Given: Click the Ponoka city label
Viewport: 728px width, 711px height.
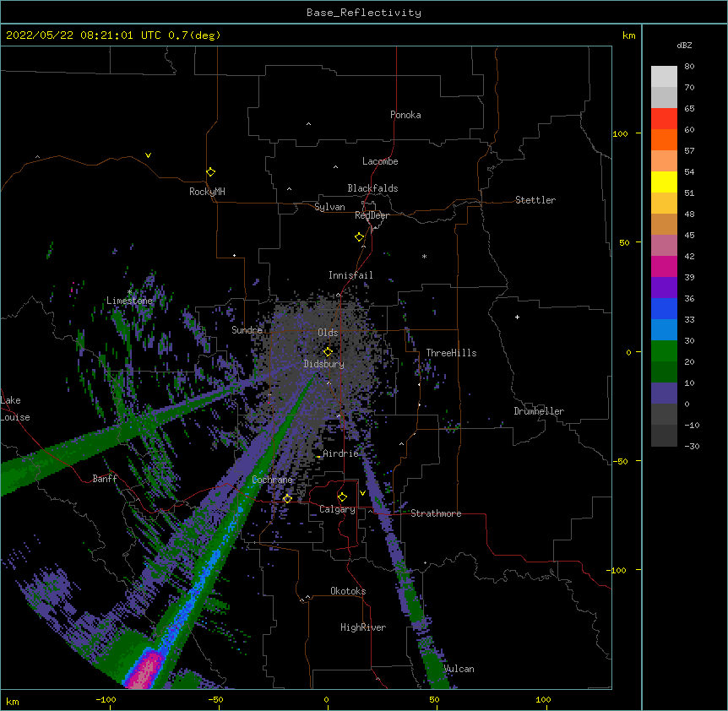Looking at the screenshot, I should (405, 115).
